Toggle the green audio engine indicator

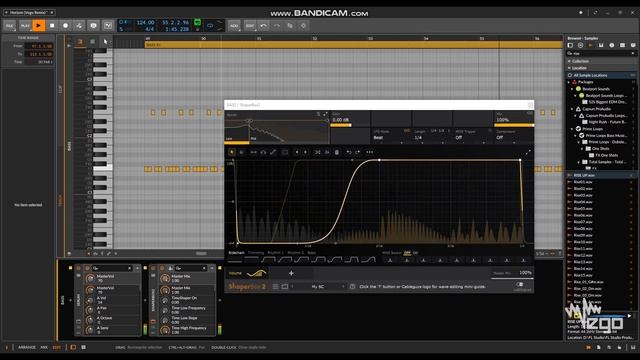point(197,22)
